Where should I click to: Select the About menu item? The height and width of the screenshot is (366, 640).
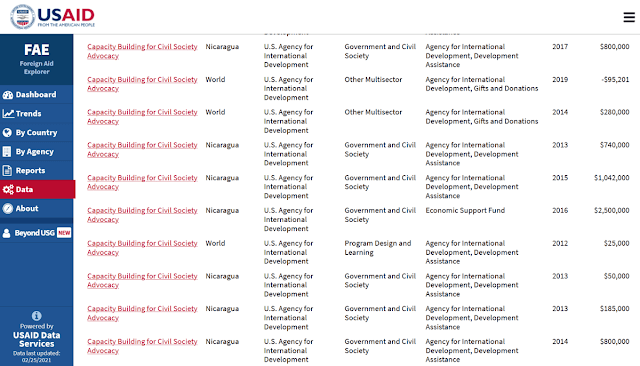37,209
